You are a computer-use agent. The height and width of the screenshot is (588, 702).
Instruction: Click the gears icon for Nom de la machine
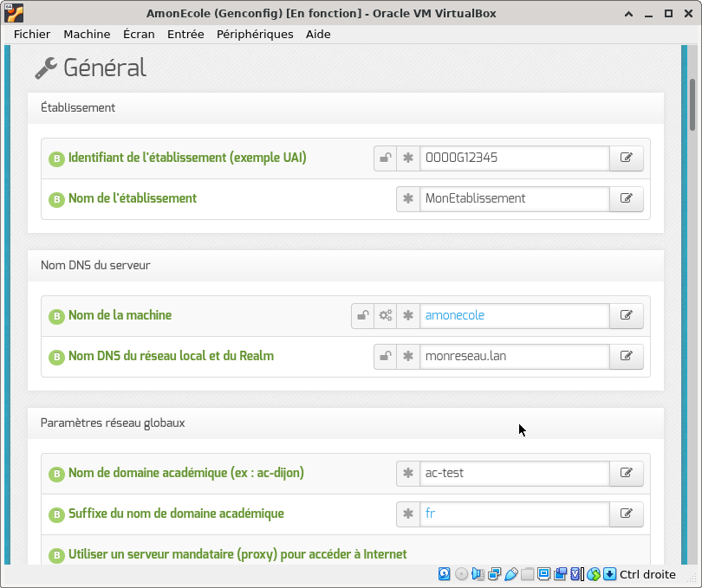386,315
